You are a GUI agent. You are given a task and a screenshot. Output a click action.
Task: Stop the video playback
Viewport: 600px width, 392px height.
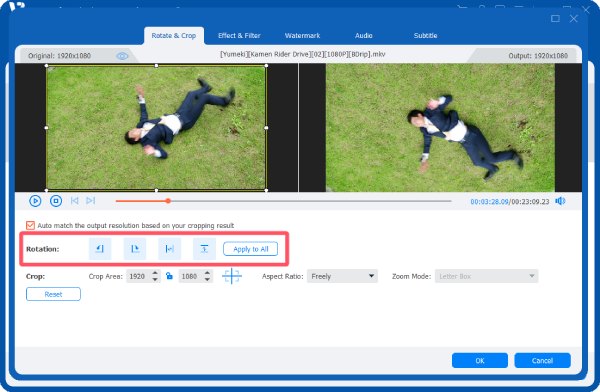[x=56, y=201]
